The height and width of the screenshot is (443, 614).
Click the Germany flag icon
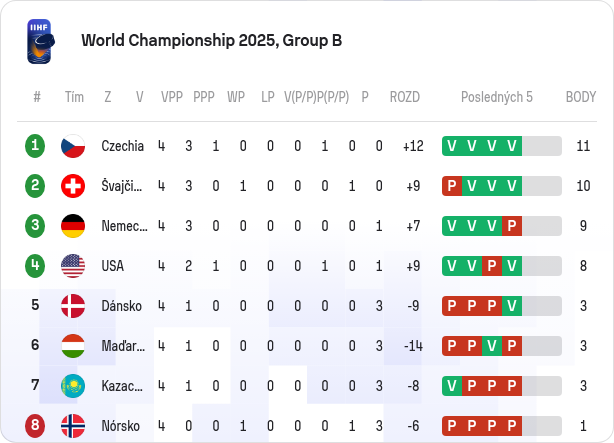(73, 226)
